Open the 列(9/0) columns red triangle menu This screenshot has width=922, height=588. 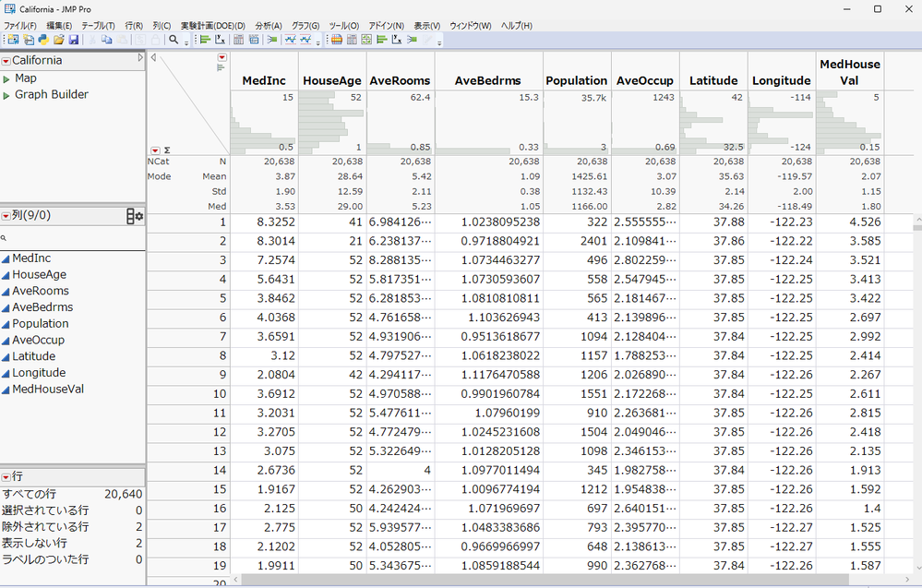(6, 216)
